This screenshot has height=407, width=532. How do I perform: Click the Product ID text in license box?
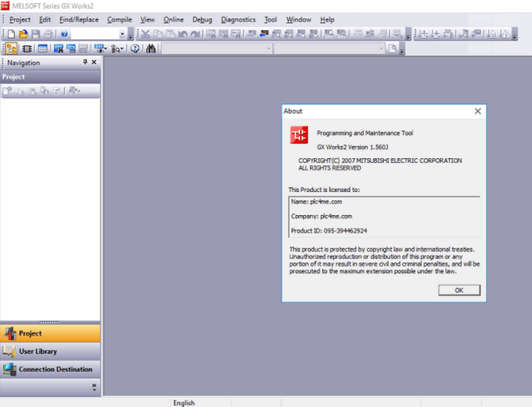pos(329,231)
